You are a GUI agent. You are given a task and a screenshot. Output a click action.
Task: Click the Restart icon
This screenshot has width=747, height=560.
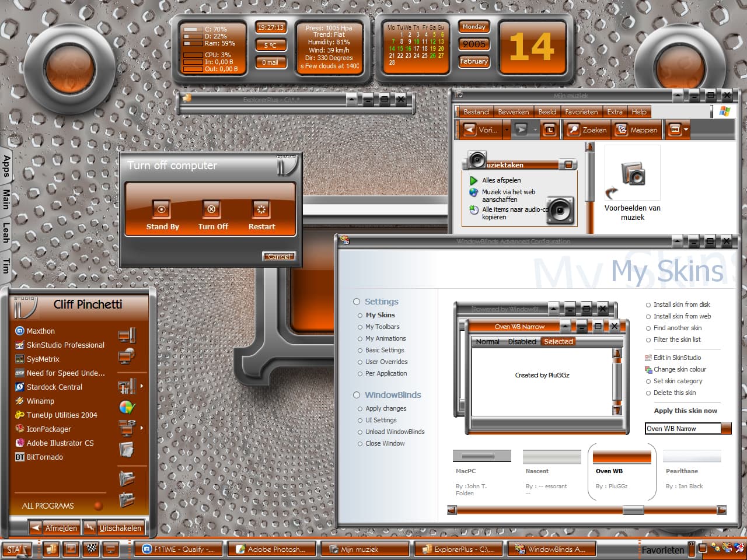[x=261, y=209]
